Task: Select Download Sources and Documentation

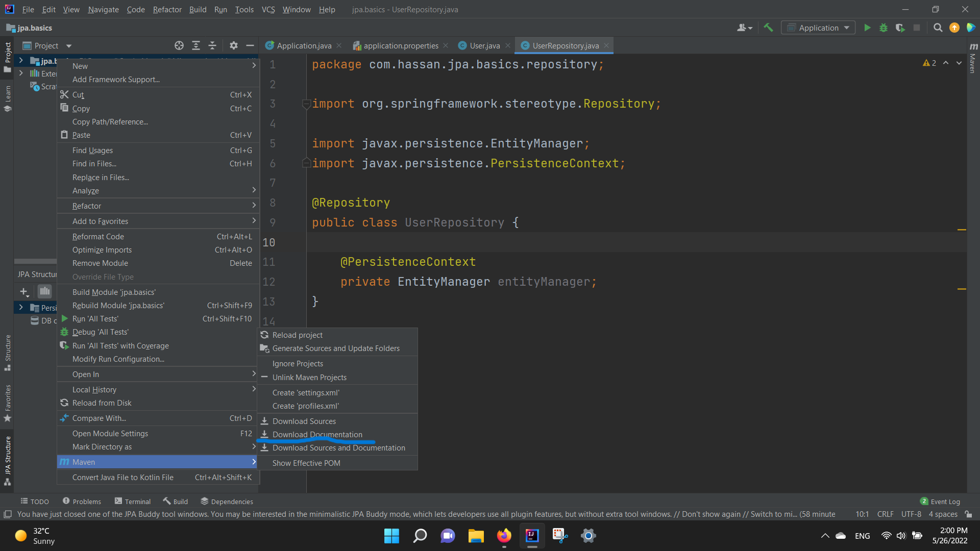Action: click(337, 448)
